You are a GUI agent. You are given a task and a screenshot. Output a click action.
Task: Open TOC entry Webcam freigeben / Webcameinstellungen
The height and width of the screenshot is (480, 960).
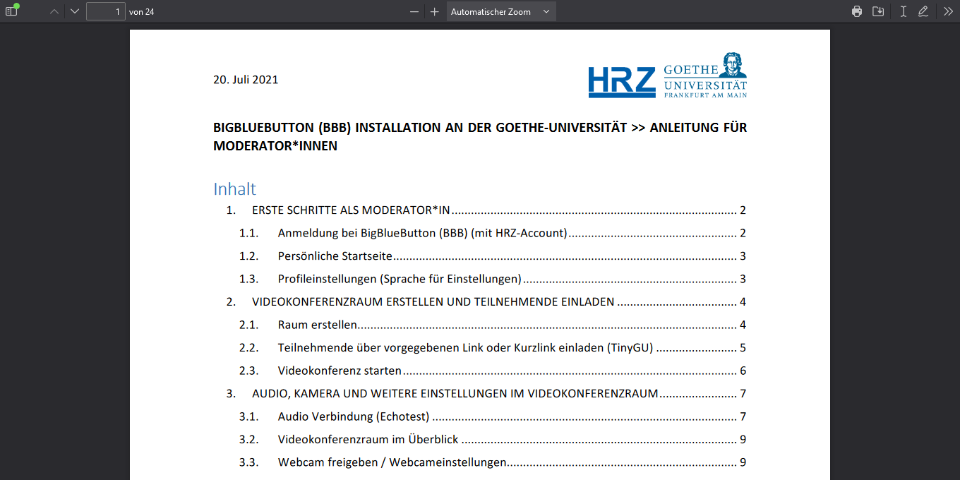[493, 462]
